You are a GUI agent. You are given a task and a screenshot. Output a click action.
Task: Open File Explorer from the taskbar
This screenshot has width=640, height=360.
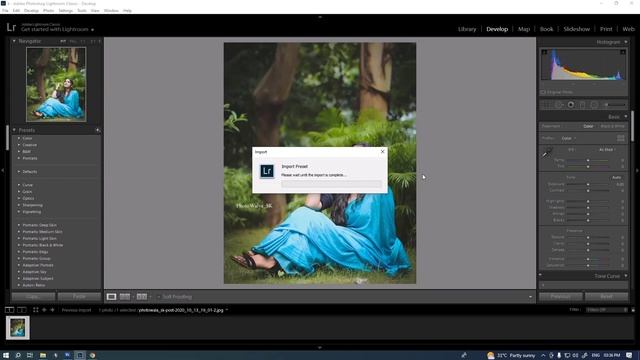42,356
